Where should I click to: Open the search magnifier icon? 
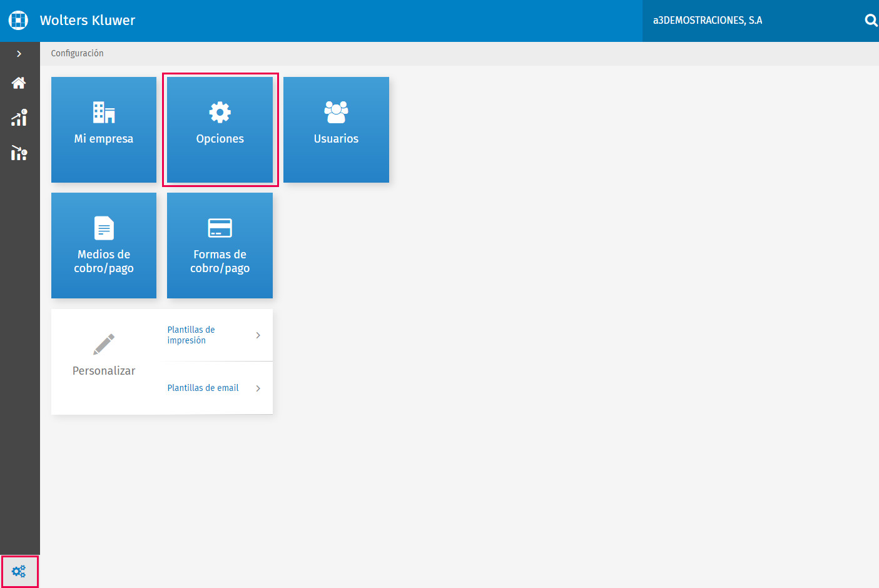[871, 21]
